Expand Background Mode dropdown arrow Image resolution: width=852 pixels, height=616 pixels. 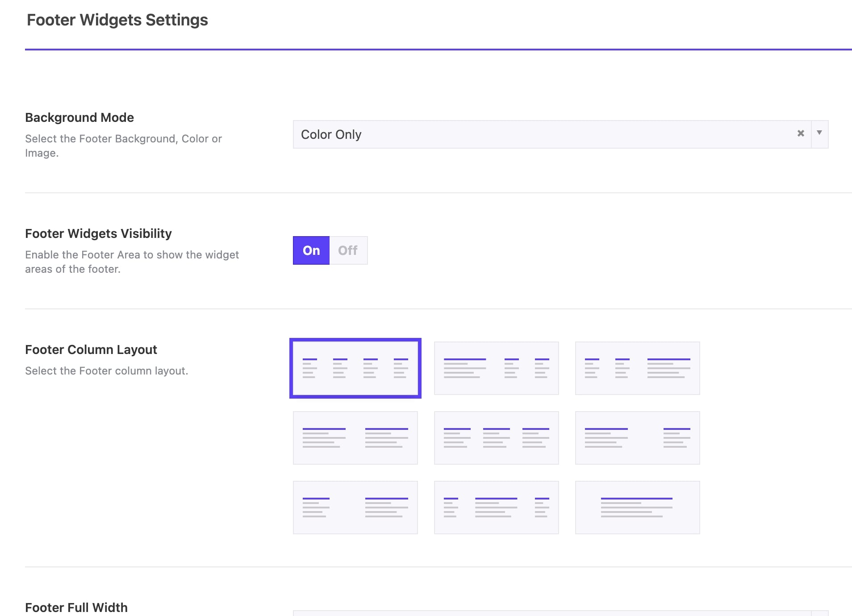click(819, 133)
